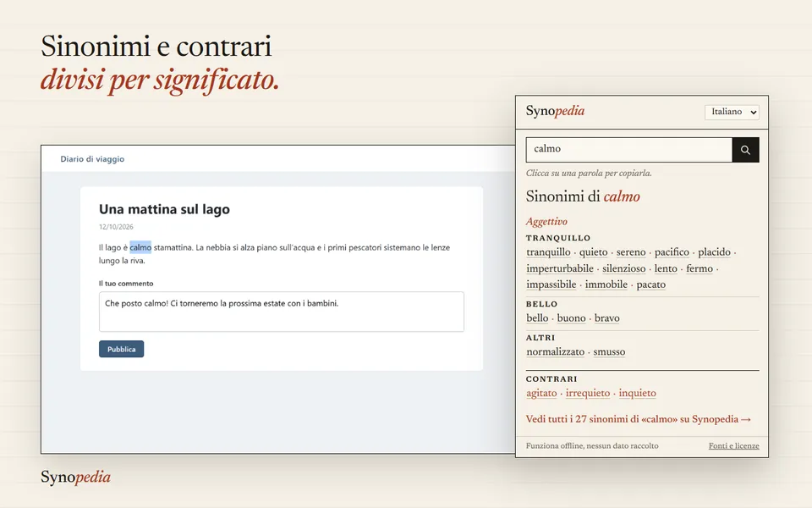The image size is (812, 508).
Task: Click the Diario di viaggio header link
Action: pyautogui.click(x=92, y=159)
